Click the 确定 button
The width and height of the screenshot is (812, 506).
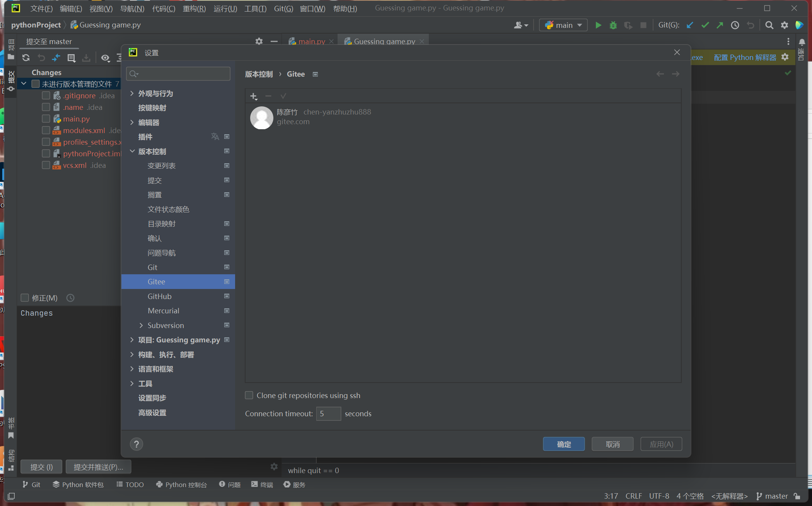pyautogui.click(x=563, y=444)
